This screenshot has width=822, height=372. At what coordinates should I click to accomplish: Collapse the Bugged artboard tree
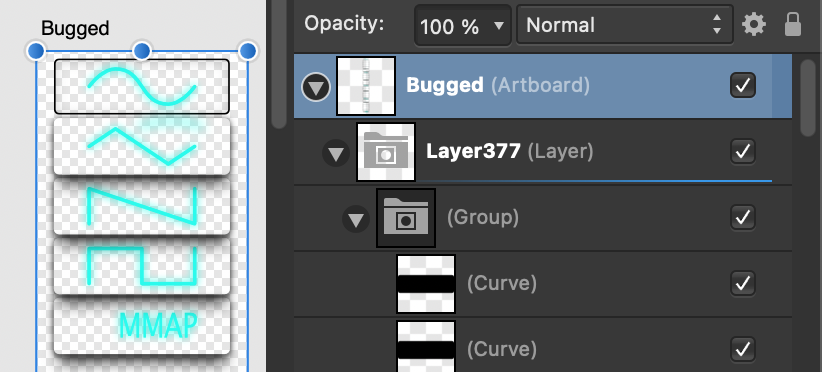[x=316, y=87]
